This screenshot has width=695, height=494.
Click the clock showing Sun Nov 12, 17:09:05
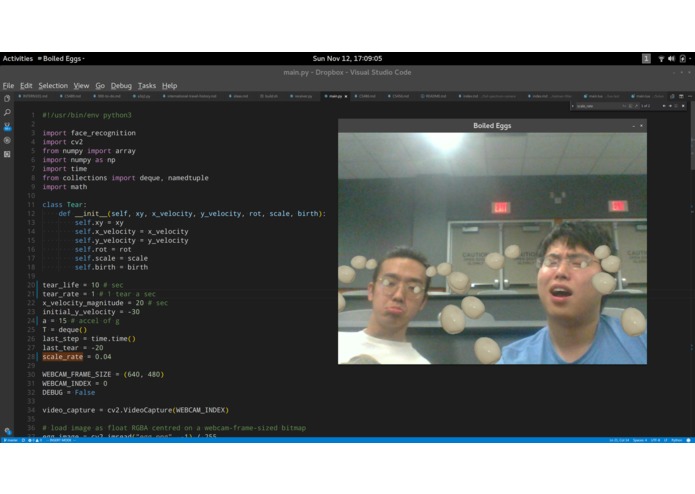click(x=347, y=58)
